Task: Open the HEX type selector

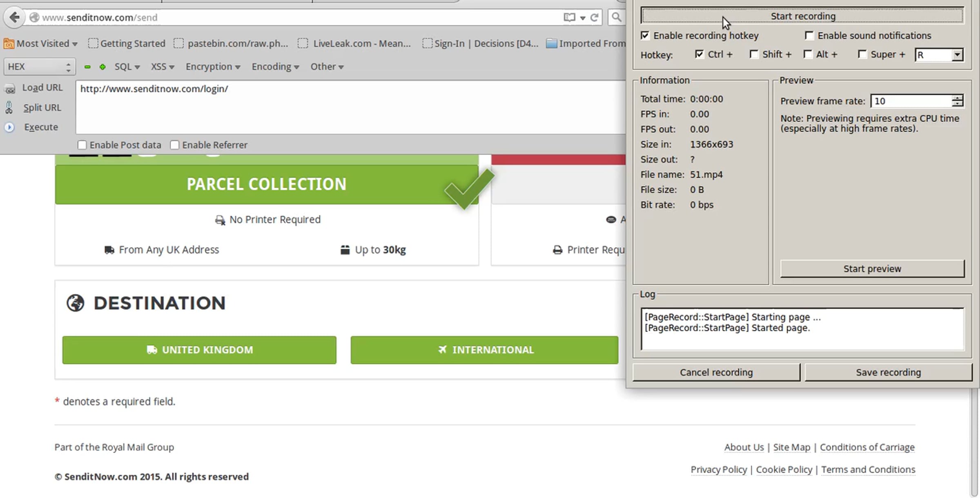Action: click(39, 67)
